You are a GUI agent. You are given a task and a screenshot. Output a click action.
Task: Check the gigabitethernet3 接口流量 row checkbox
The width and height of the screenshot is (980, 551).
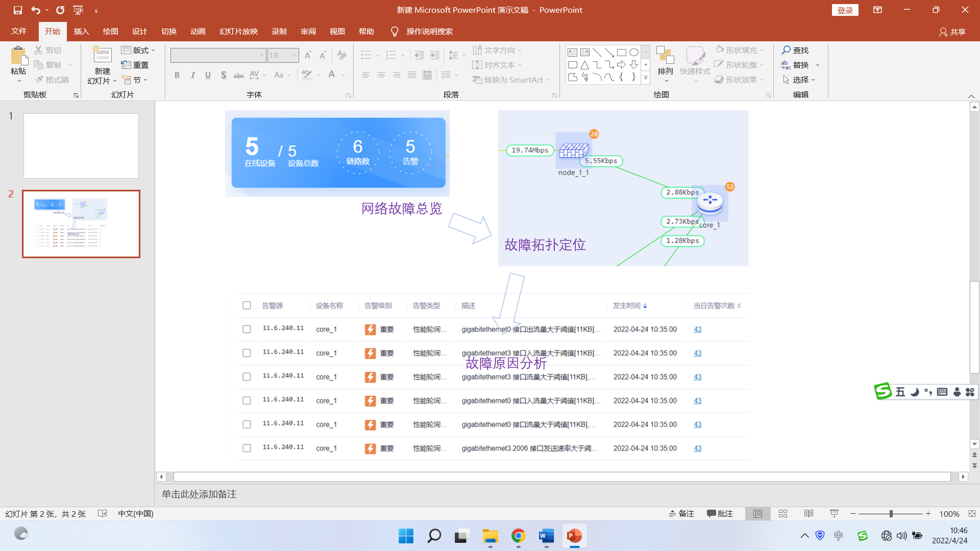pos(247,377)
